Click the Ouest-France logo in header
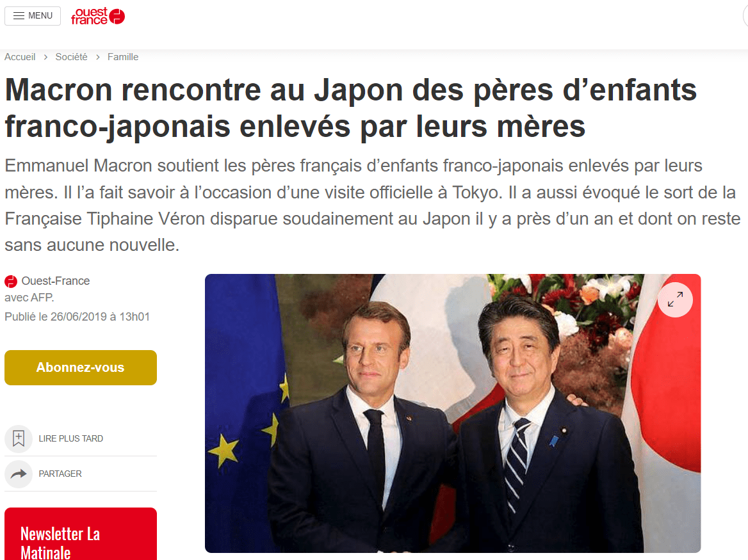The image size is (748, 560). [98, 16]
